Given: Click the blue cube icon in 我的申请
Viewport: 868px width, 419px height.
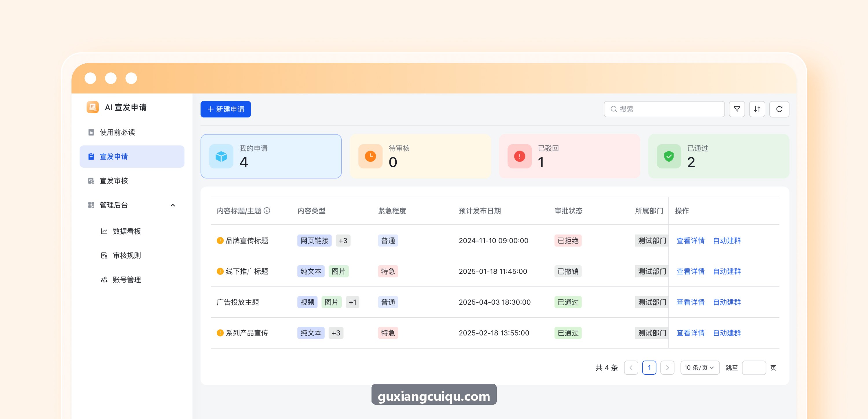Looking at the screenshot, I should coord(221,156).
